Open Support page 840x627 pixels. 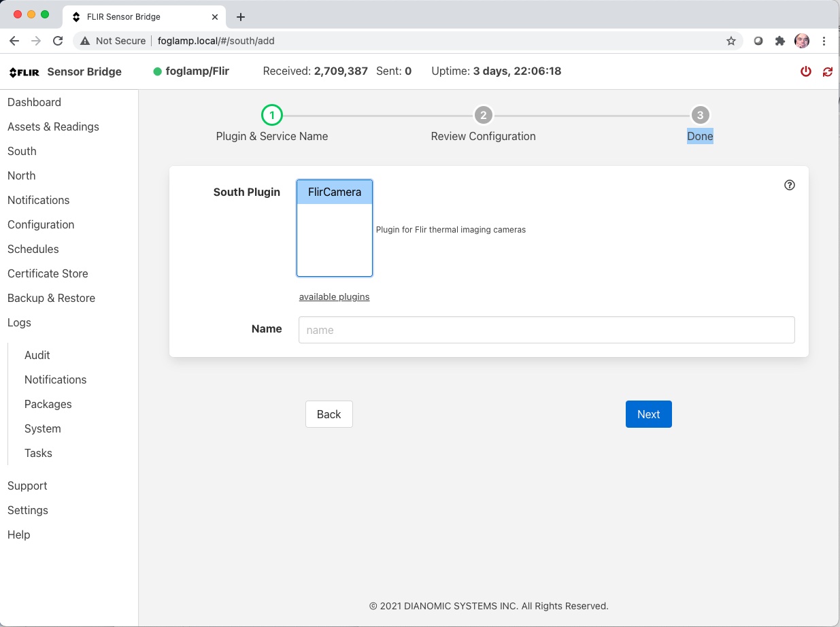point(27,486)
